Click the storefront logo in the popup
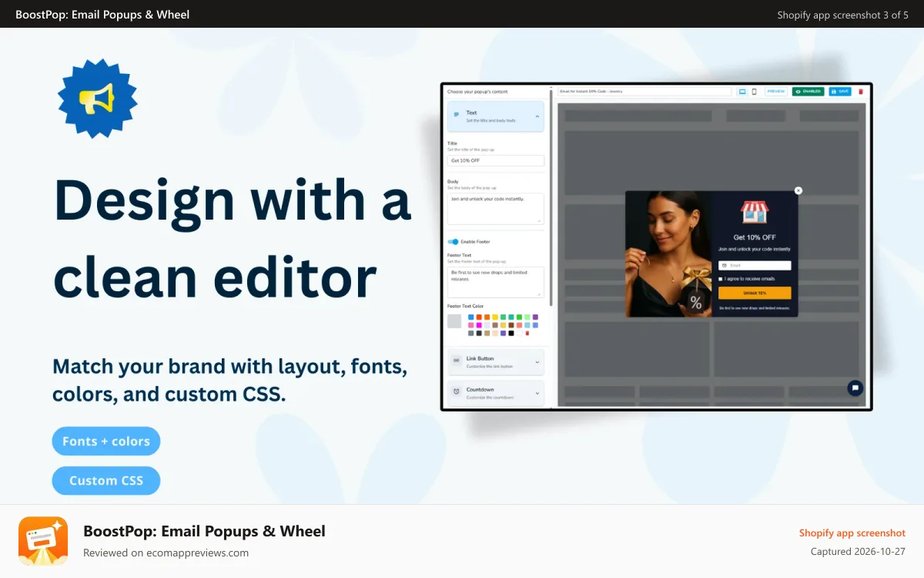Viewport: 924px width, 578px height. 755,213
